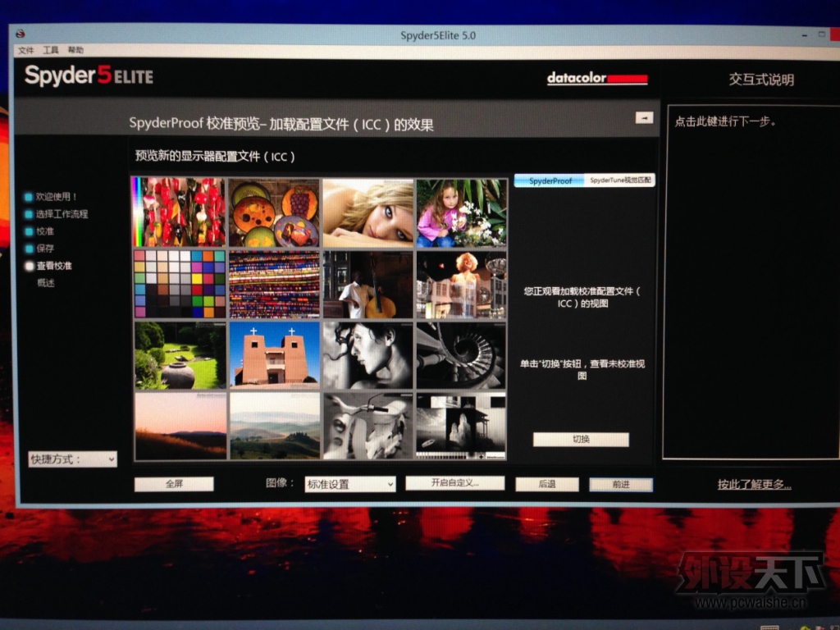Viewport: 840px width, 630px height.
Task: Select the 概述 workflow step
Action: 46,283
